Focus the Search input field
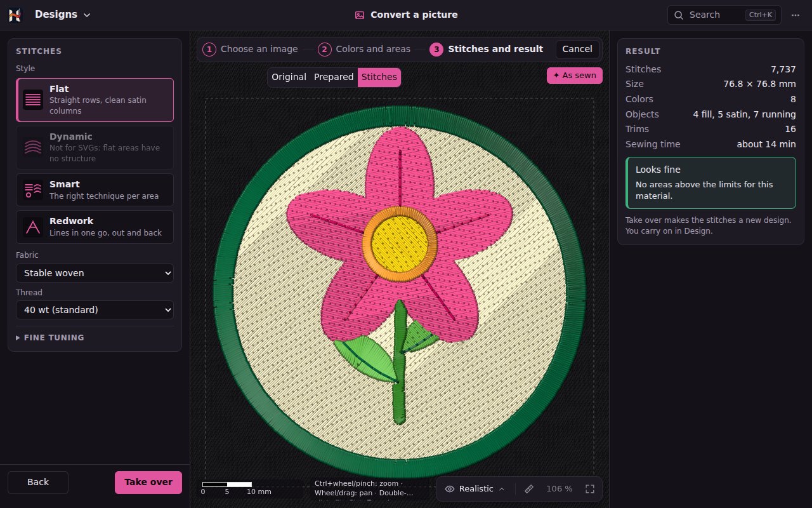Screen dimensions: 812x508 (724, 15)
